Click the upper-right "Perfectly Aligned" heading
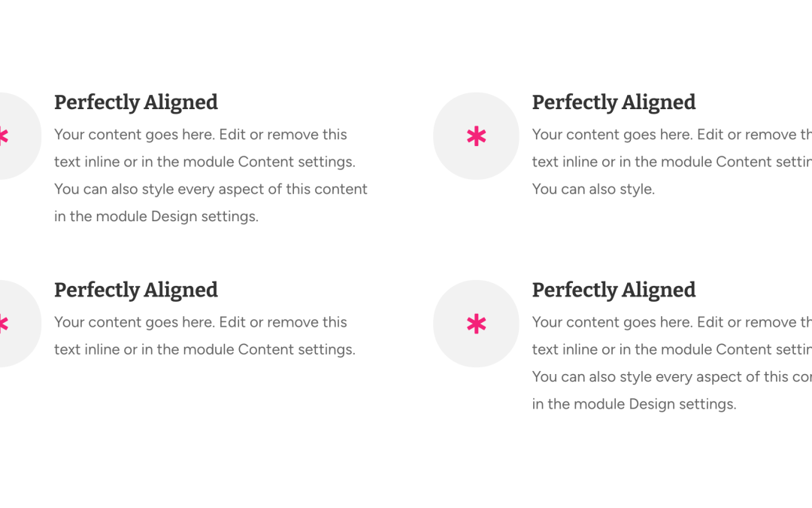 point(614,102)
